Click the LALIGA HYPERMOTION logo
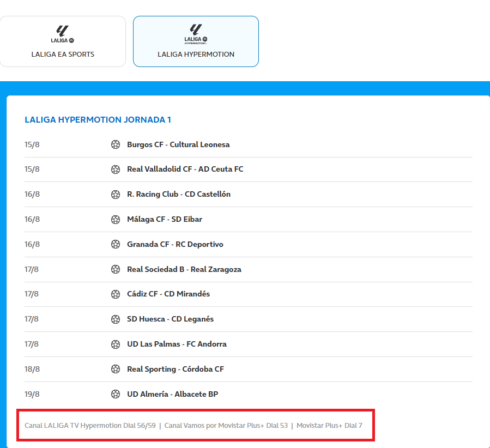The image size is (490, 448). [x=196, y=34]
